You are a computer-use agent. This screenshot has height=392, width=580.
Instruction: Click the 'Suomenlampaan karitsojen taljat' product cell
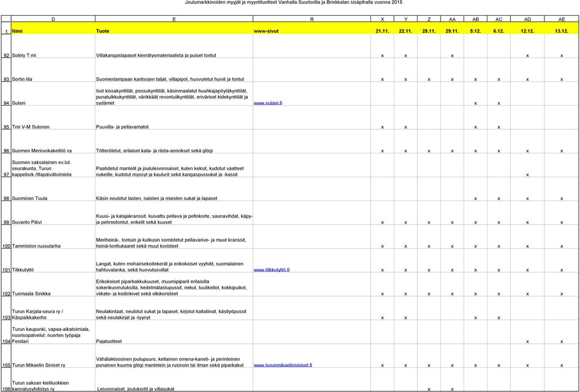click(x=174, y=70)
